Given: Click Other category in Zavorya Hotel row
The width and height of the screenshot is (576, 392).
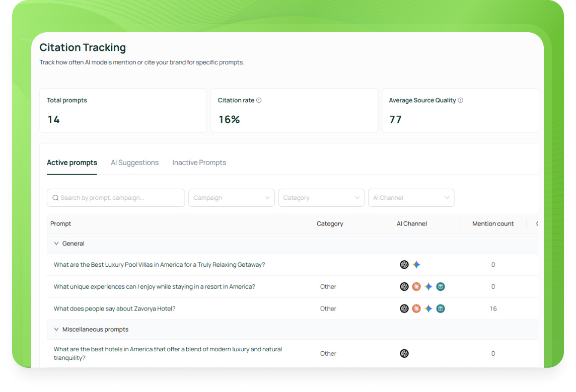Looking at the screenshot, I should (328, 308).
